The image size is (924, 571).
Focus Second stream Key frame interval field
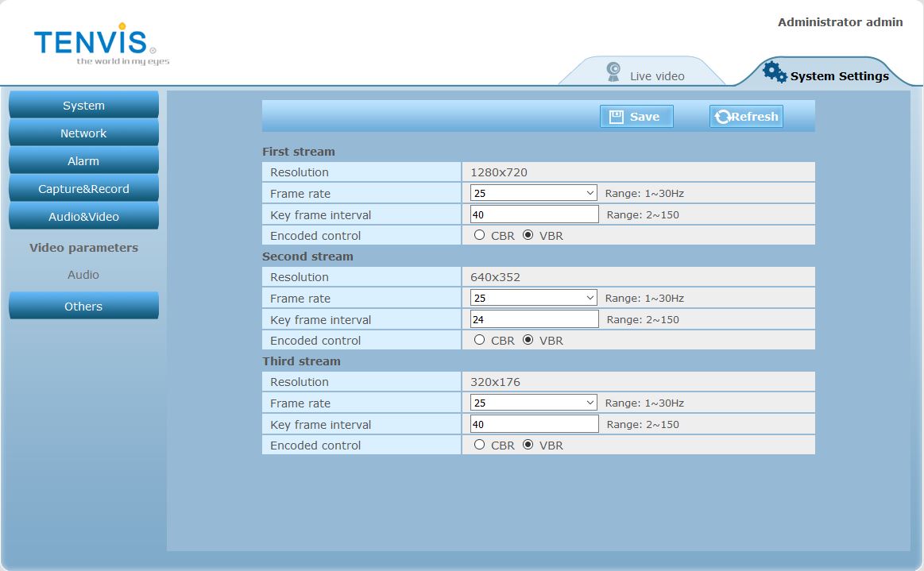click(534, 319)
